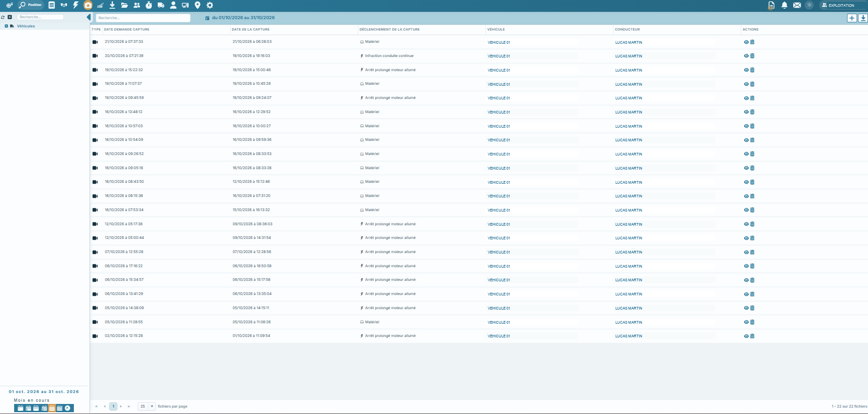
Task: Delete the capture dated 21/10/2026 07:37:33
Action: (752, 42)
